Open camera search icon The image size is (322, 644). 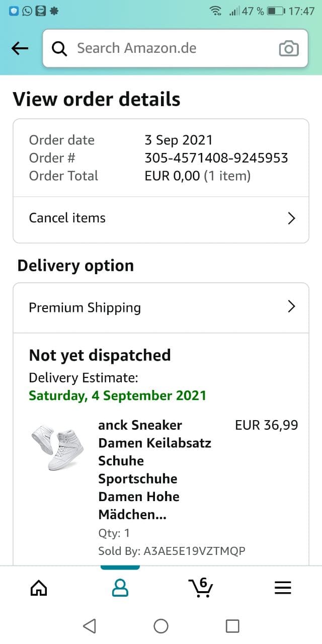click(288, 49)
